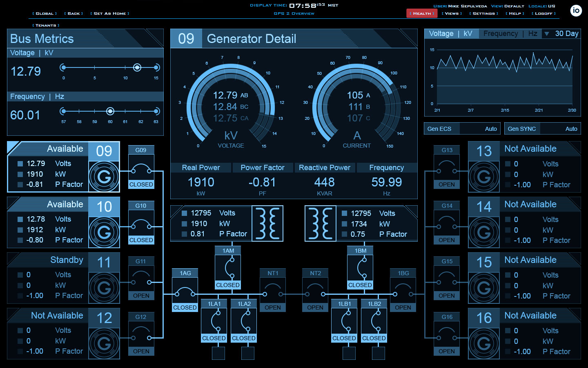This screenshot has height=368, width=588.
Task: Select the Generator 13 G icon
Action: [x=484, y=177]
